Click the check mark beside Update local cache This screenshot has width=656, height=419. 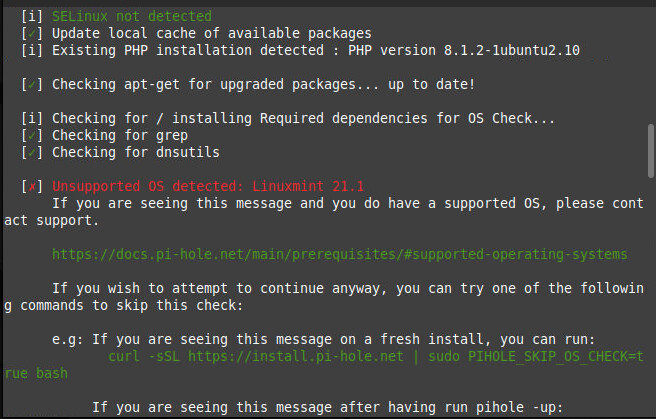coord(32,33)
